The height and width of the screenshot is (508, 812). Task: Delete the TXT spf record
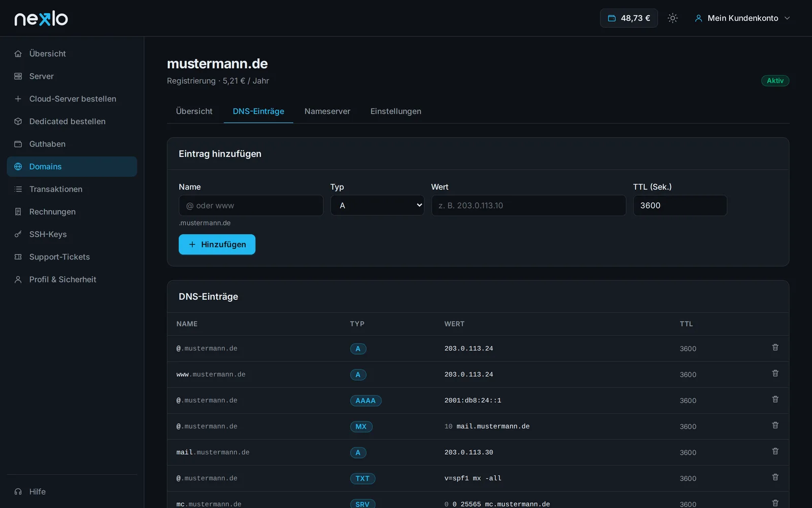pos(775,477)
